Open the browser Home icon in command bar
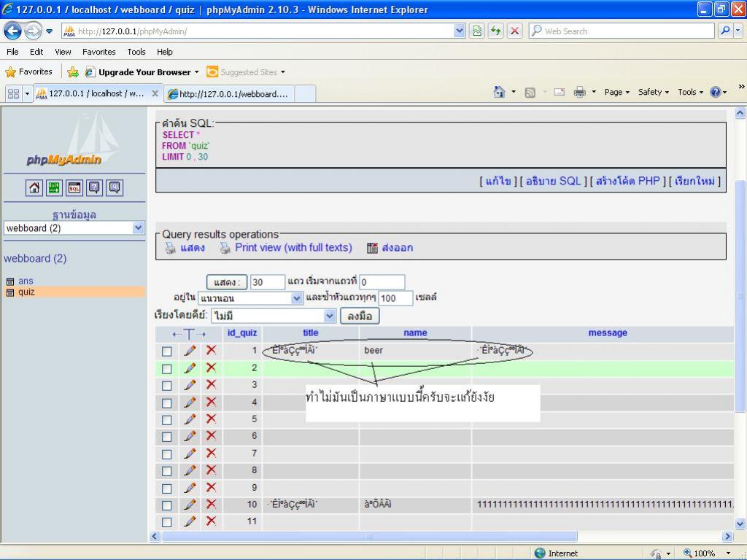Image resolution: width=747 pixels, height=560 pixels. 499,92
